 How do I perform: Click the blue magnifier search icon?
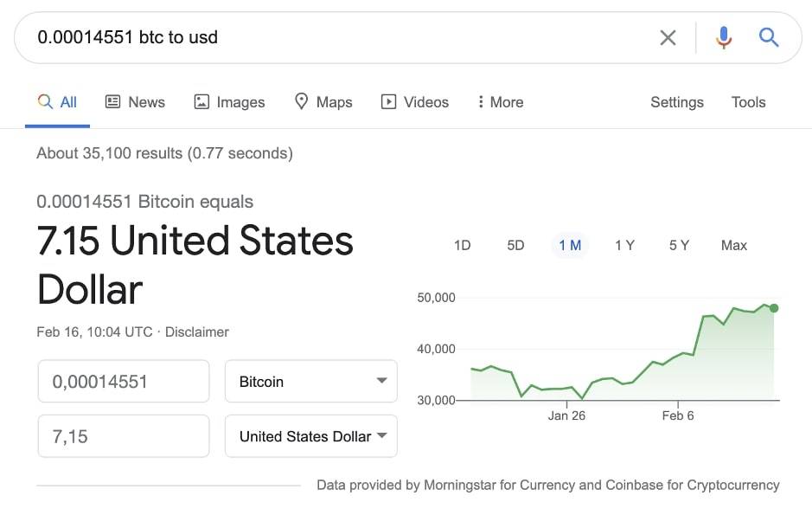769,37
